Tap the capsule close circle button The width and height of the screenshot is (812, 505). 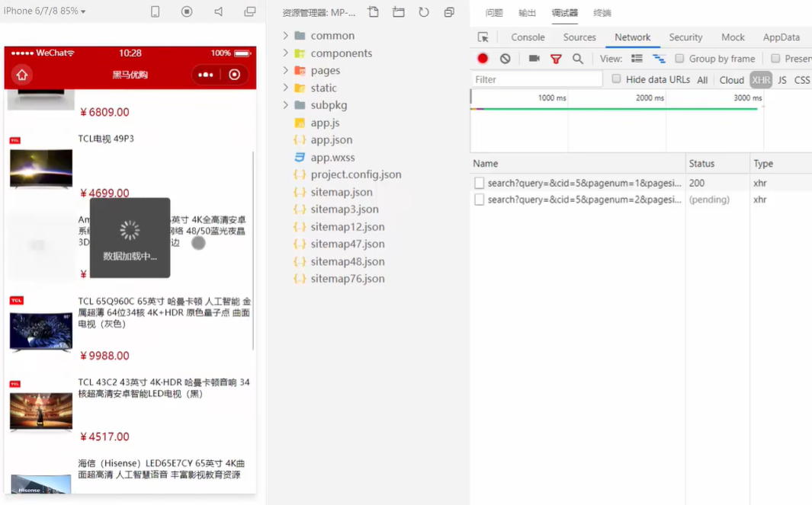(235, 75)
